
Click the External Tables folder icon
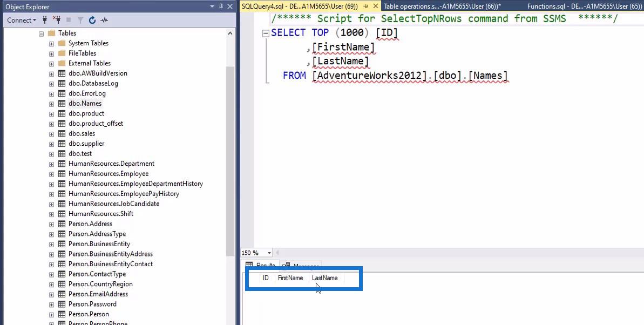[x=62, y=63]
